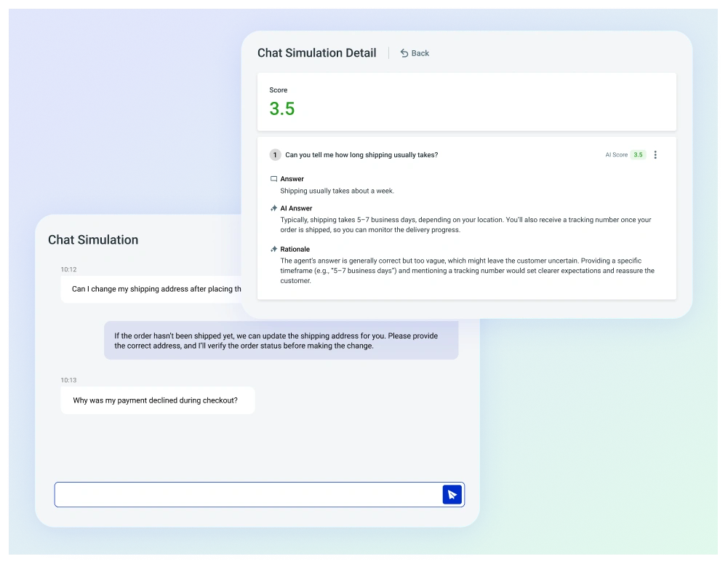Click the Answer speech bubble icon
The image size is (728, 567).
274,179
